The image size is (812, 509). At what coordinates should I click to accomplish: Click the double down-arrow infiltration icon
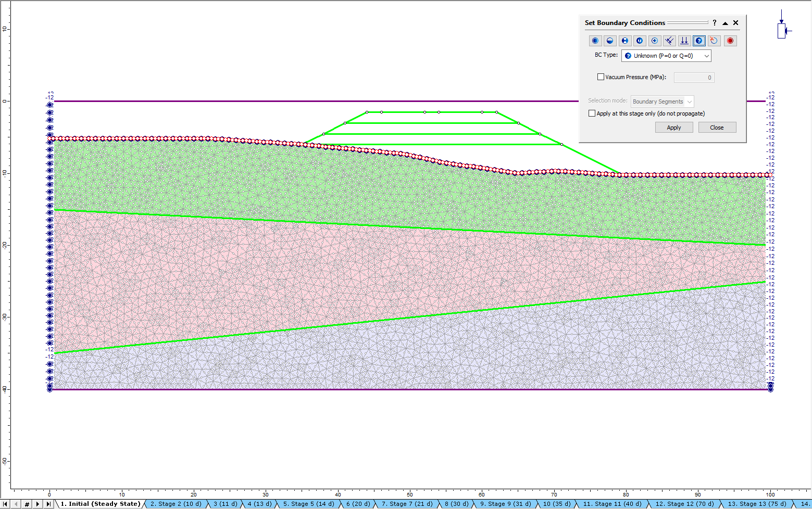tap(684, 41)
